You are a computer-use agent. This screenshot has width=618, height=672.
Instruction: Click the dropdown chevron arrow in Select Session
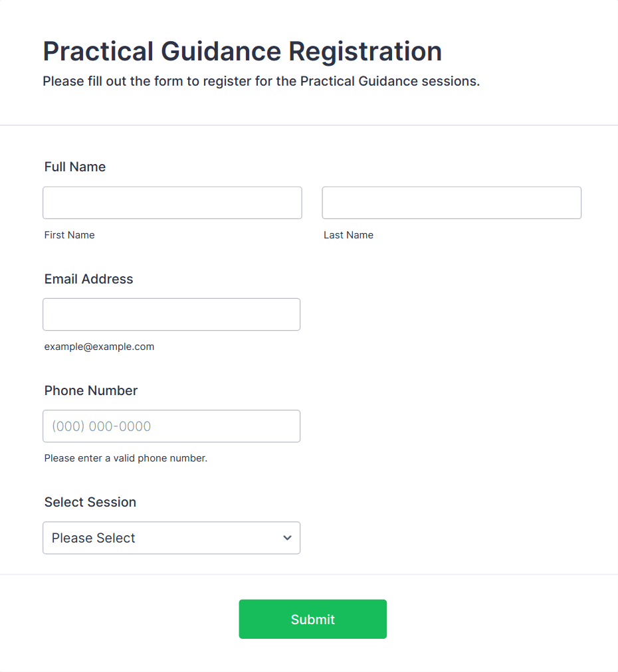[287, 538]
